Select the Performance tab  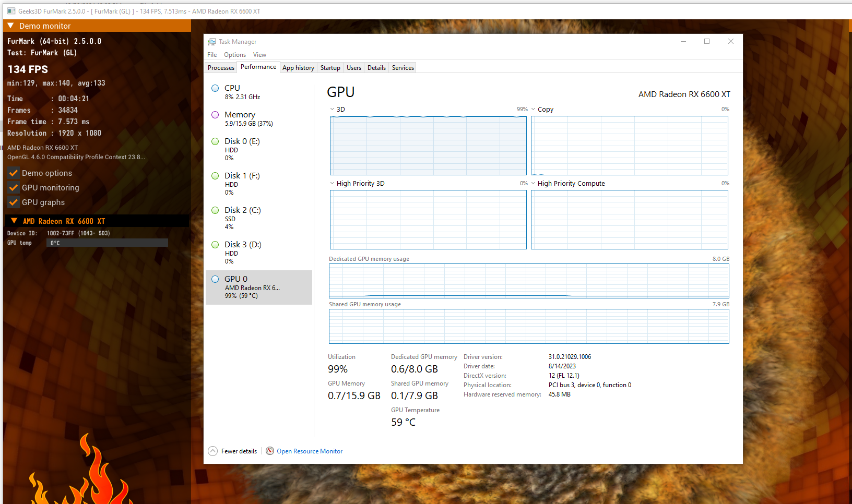pyautogui.click(x=258, y=67)
